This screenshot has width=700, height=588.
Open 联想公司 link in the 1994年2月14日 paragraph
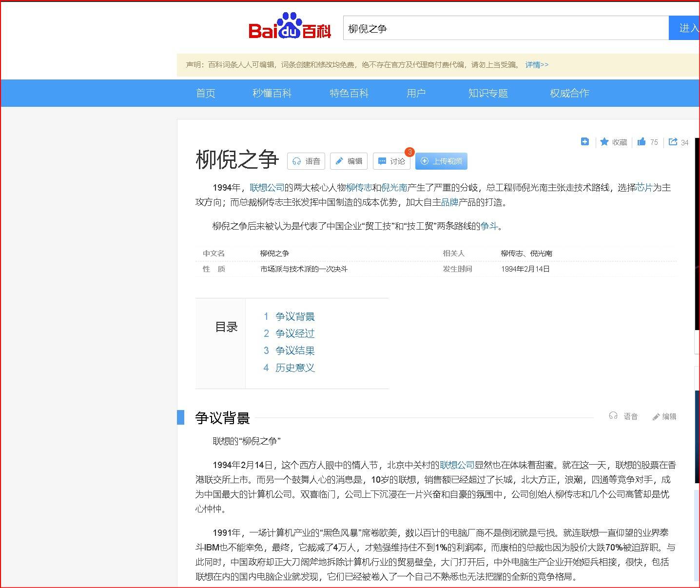coord(457,465)
